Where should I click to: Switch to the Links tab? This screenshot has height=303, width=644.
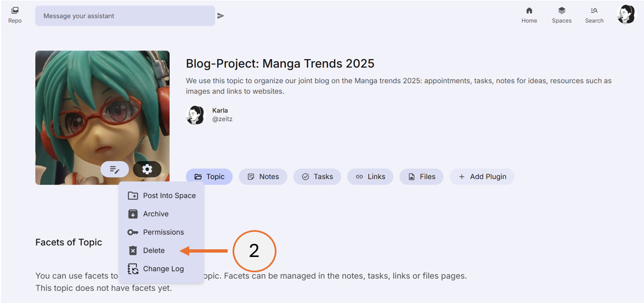tap(370, 177)
